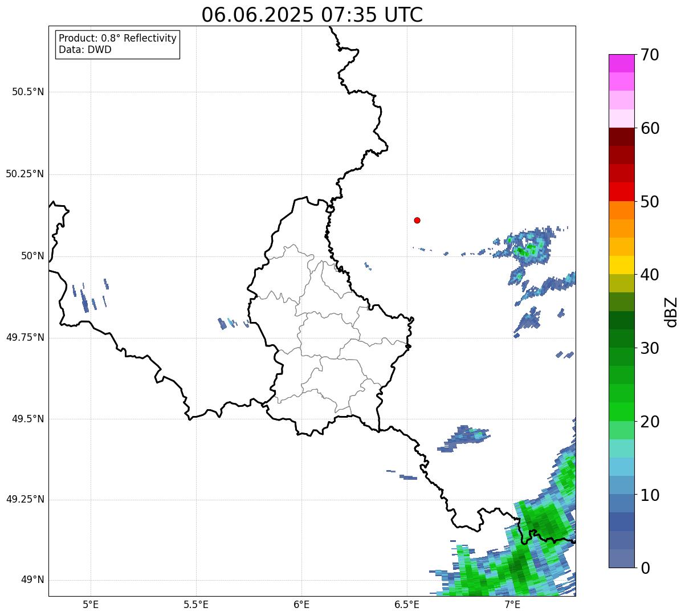
Task: Click the dark blue 5 dBZ colorbar segment
Action: [621, 521]
